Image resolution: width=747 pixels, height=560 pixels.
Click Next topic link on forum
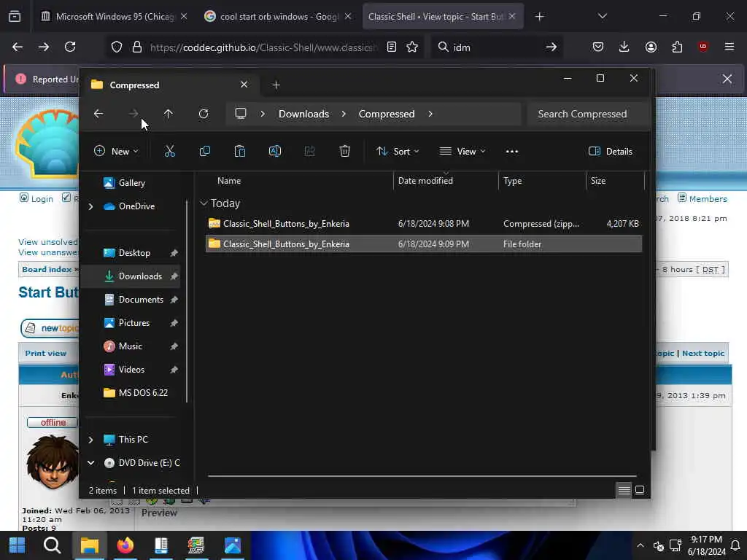point(703,354)
